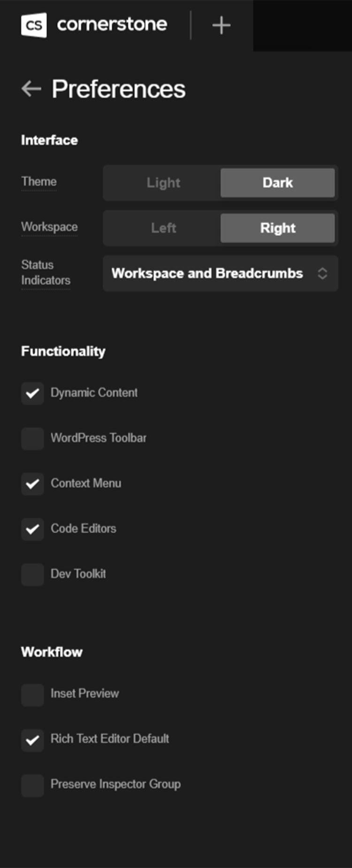Set Workspace position to Left
352x868 pixels.
coord(163,228)
